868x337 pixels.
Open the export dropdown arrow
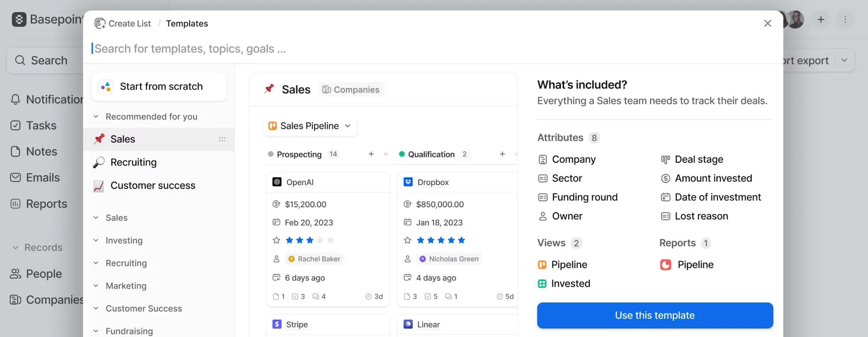tap(844, 60)
